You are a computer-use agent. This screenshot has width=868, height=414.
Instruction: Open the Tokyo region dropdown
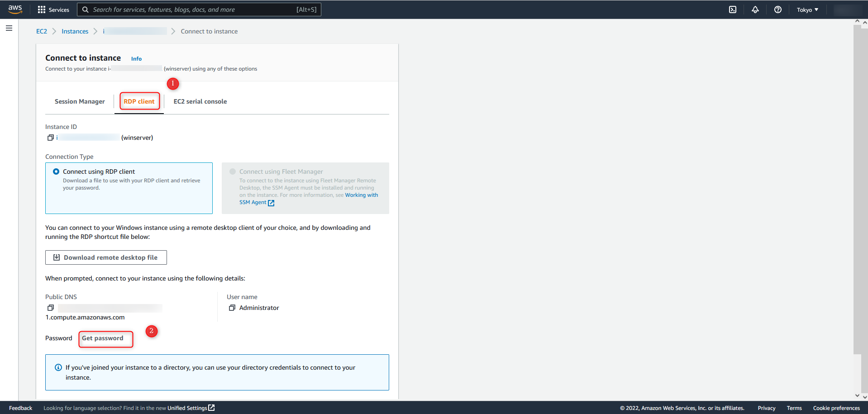807,10
